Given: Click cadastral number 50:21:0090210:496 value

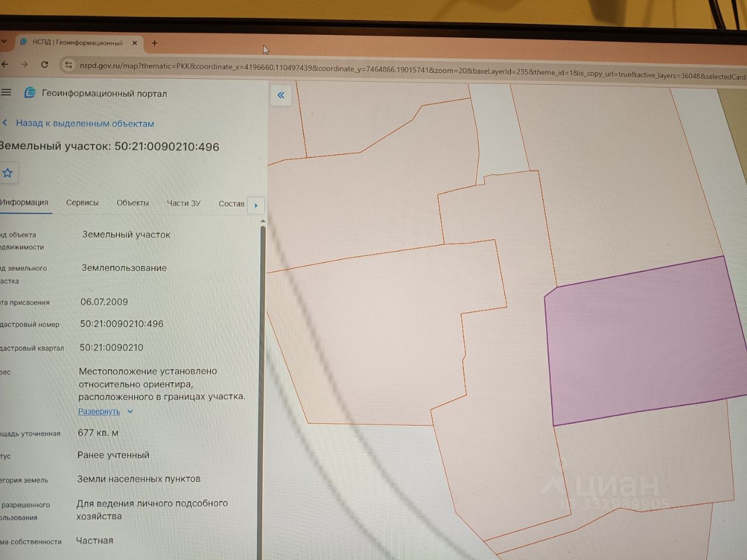Looking at the screenshot, I should (x=121, y=324).
